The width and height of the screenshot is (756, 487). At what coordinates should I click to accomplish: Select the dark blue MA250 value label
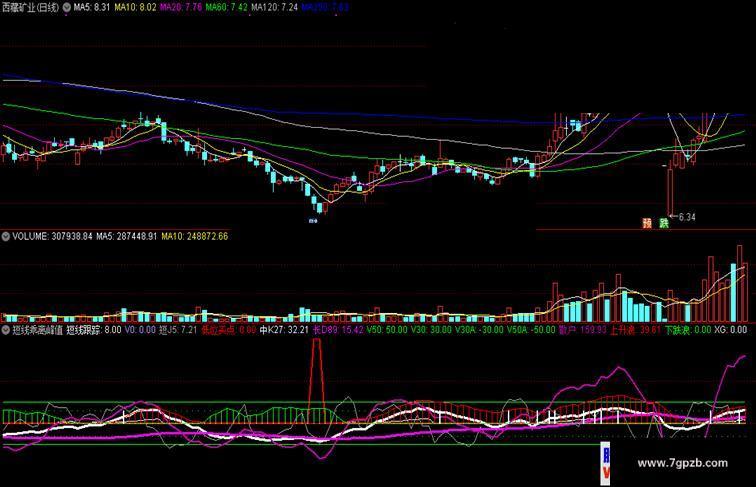point(325,7)
